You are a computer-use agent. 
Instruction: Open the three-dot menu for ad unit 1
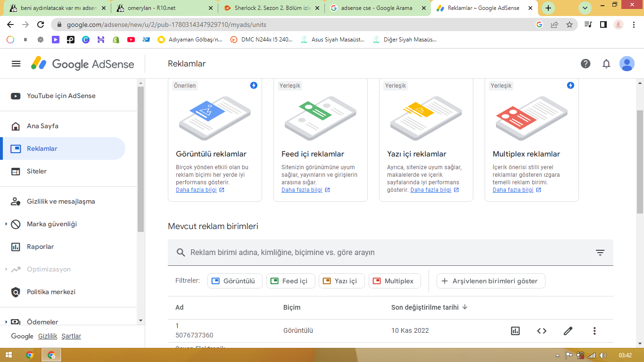(594, 331)
